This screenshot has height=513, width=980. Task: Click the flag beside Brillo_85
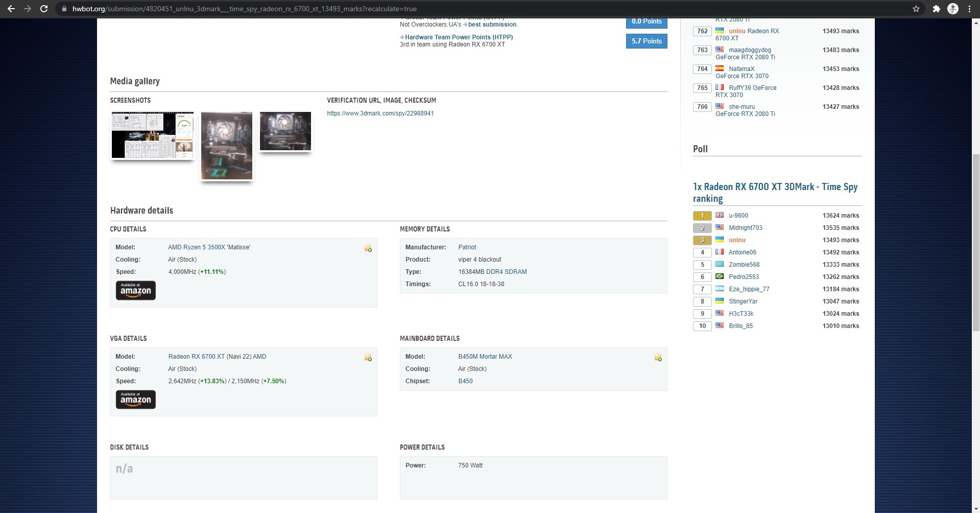pos(720,325)
